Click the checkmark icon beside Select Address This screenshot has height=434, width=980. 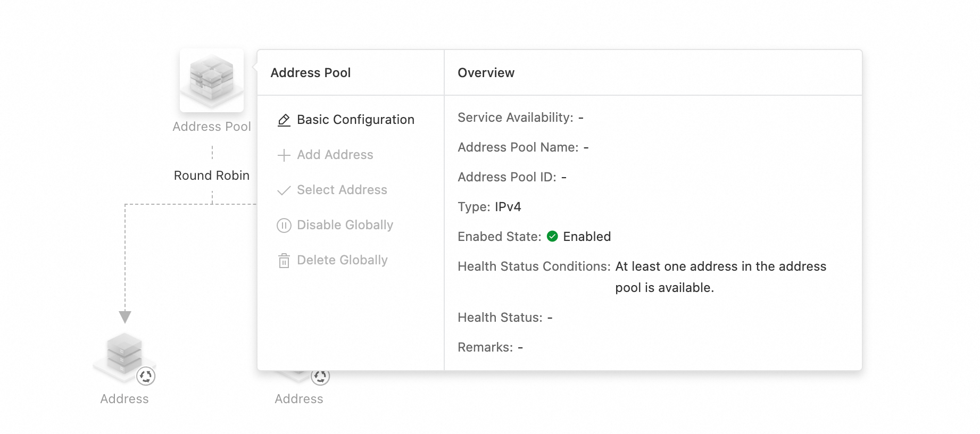coord(284,190)
